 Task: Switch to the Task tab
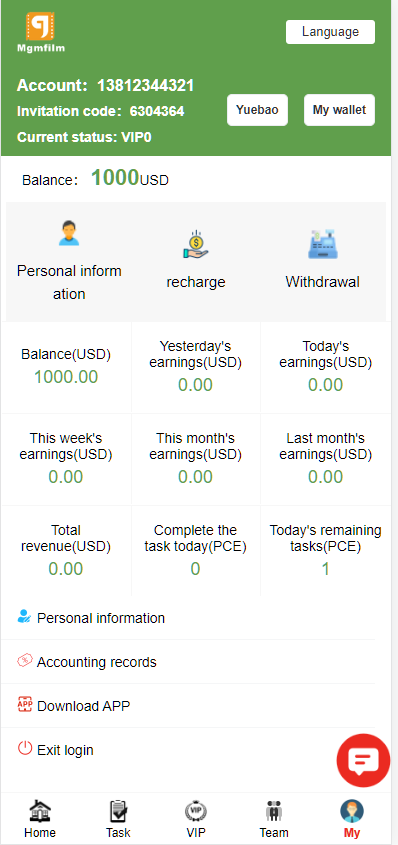pos(118,819)
